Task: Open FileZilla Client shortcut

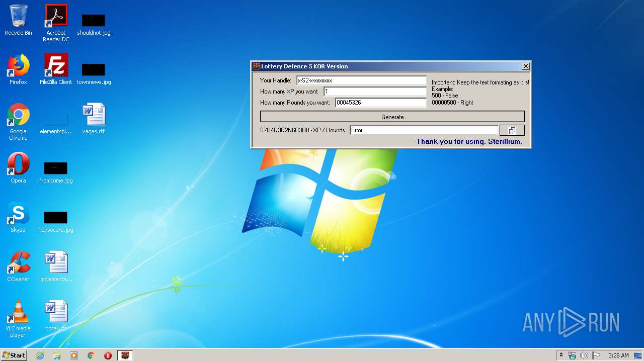Action: (56, 69)
